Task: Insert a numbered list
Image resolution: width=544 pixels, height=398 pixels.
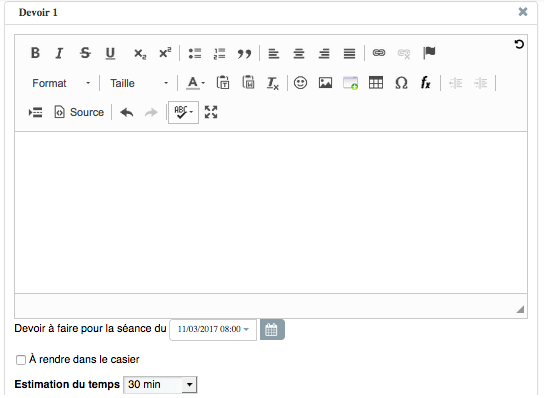Action: pyautogui.click(x=220, y=53)
